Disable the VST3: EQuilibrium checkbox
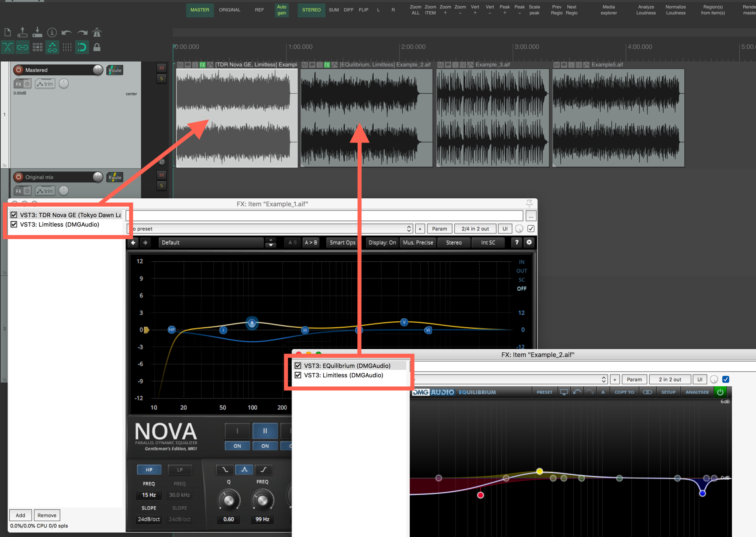 coord(298,366)
